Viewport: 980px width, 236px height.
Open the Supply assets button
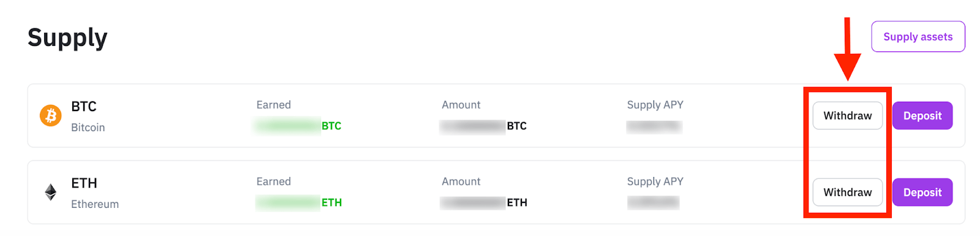918,37
